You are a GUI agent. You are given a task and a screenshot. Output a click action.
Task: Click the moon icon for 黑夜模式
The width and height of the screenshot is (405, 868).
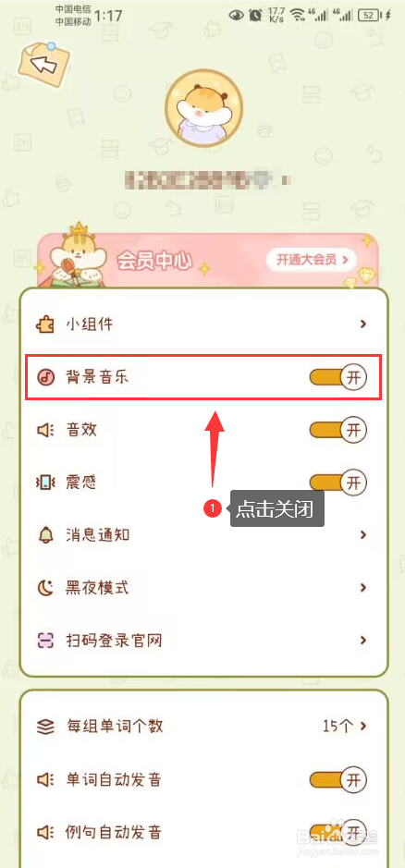[45, 588]
